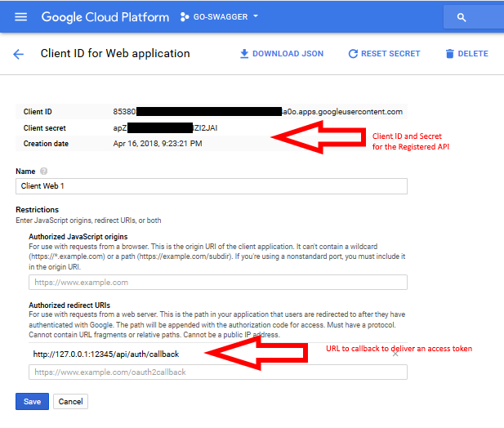Click the Authorized redirect URIs heading

coord(69,305)
